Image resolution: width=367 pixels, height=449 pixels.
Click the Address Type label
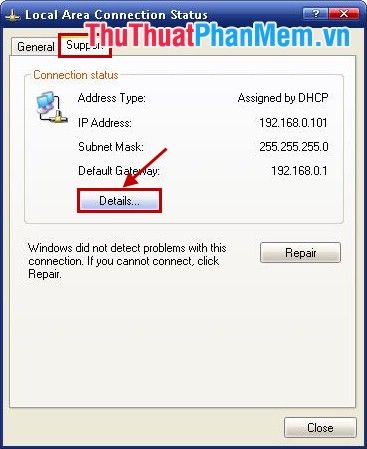(112, 98)
